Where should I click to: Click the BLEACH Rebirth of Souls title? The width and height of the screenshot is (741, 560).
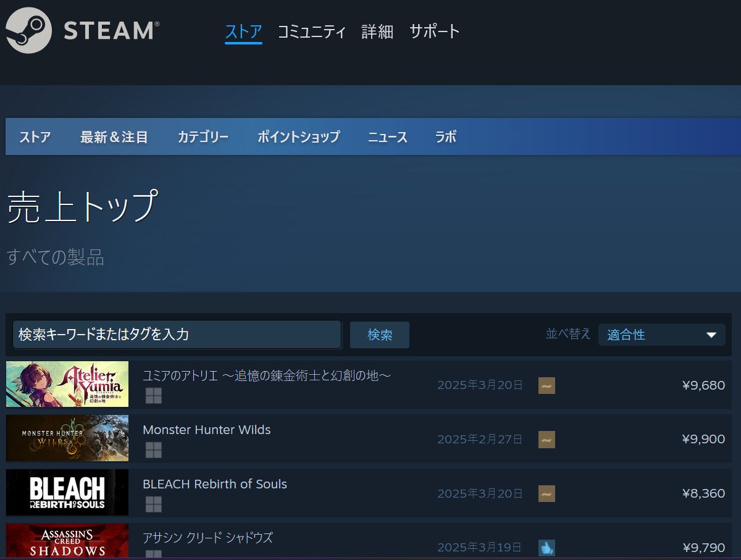pos(215,484)
